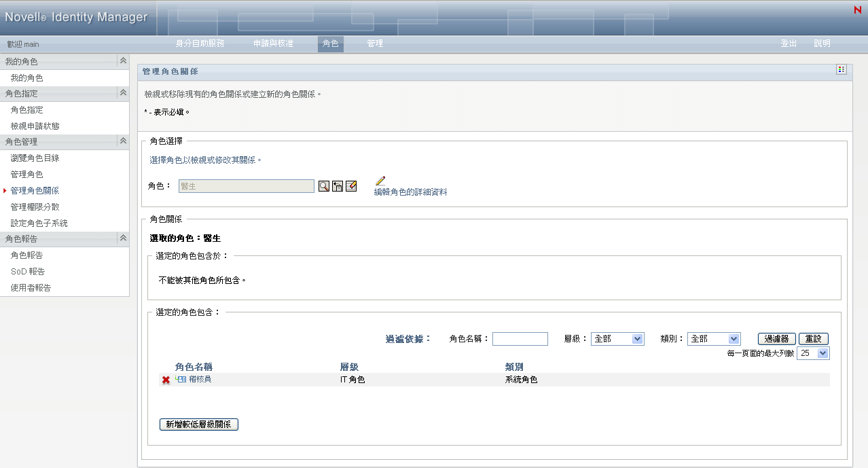
Task: Collapse the 我的角色 sidebar section
Action: click(x=123, y=61)
